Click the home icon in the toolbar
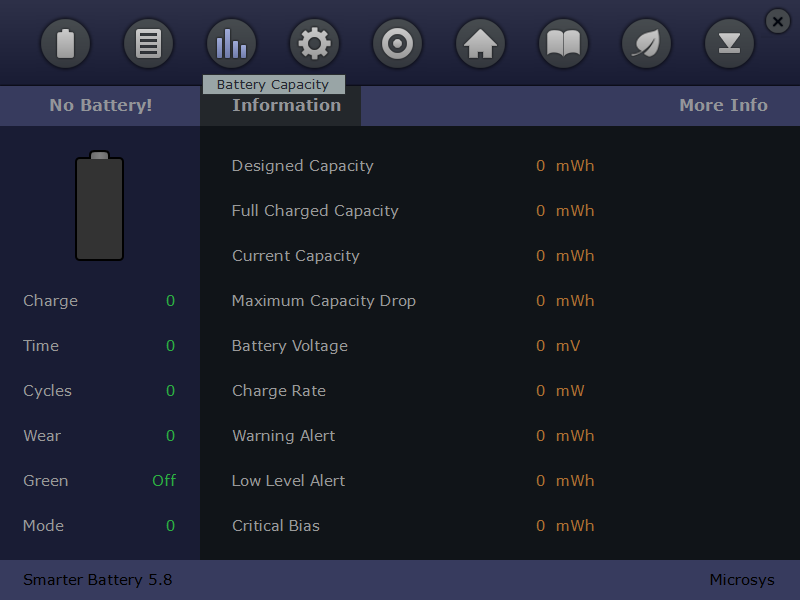Screen dimensions: 800x600 click(480, 44)
